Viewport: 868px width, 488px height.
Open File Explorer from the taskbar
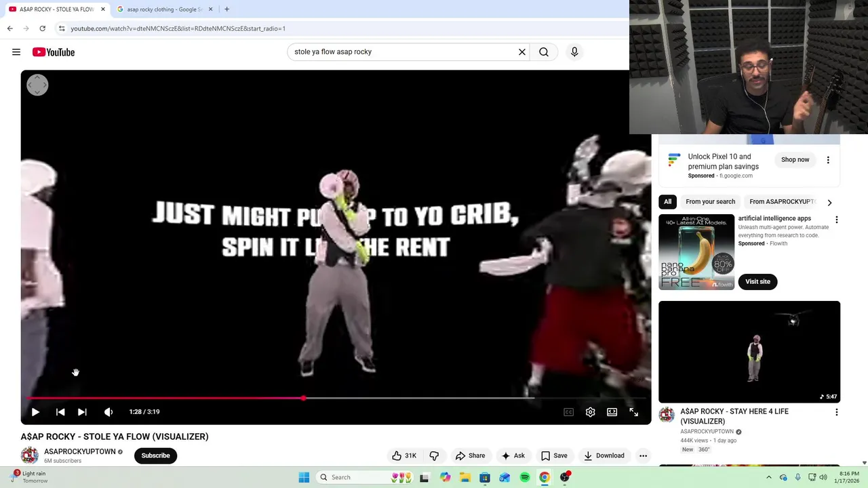(x=465, y=477)
